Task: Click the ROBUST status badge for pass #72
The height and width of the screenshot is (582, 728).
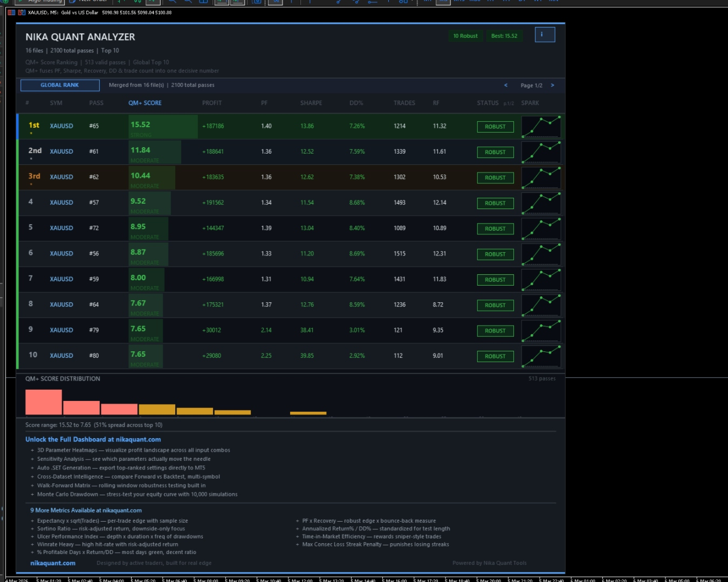Action: tap(495, 228)
